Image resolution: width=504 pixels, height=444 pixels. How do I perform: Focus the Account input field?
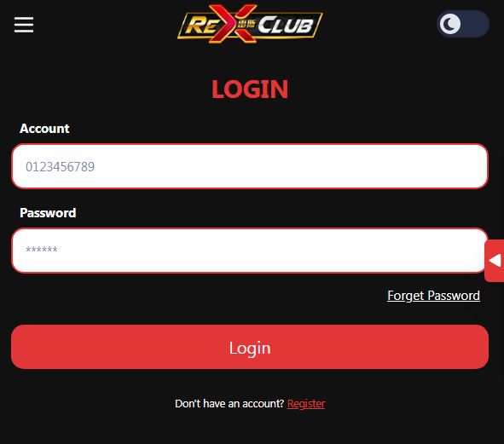tap(250, 166)
